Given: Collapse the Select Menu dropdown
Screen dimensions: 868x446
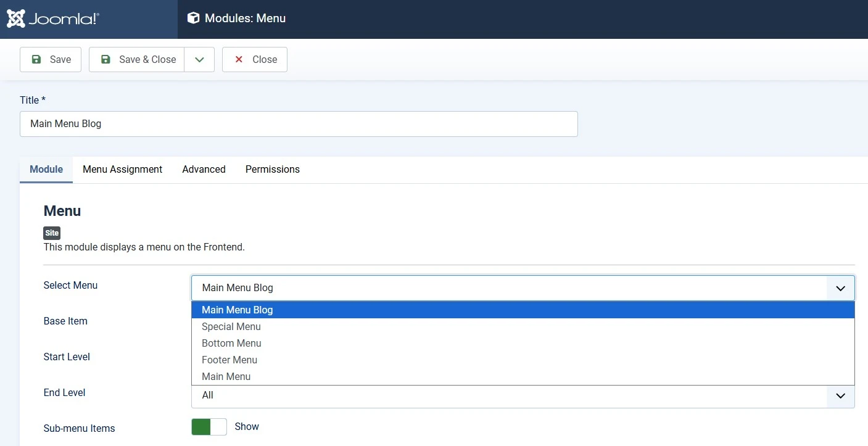Looking at the screenshot, I should [x=523, y=288].
